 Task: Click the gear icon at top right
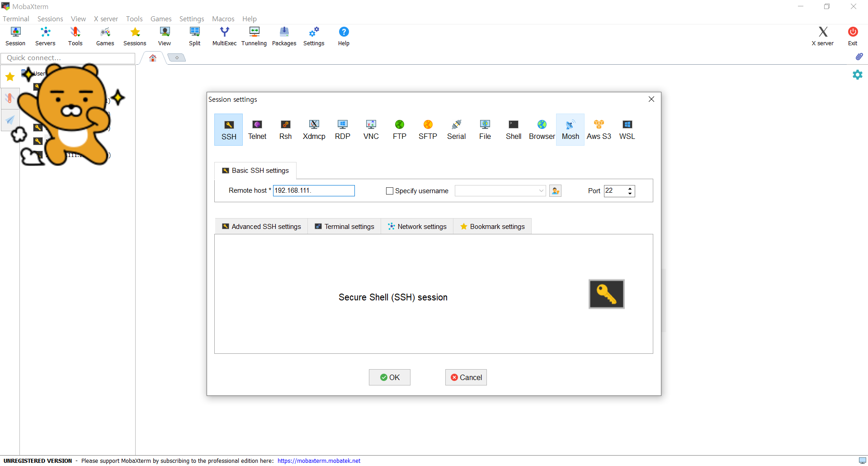click(x=858, y=75)
